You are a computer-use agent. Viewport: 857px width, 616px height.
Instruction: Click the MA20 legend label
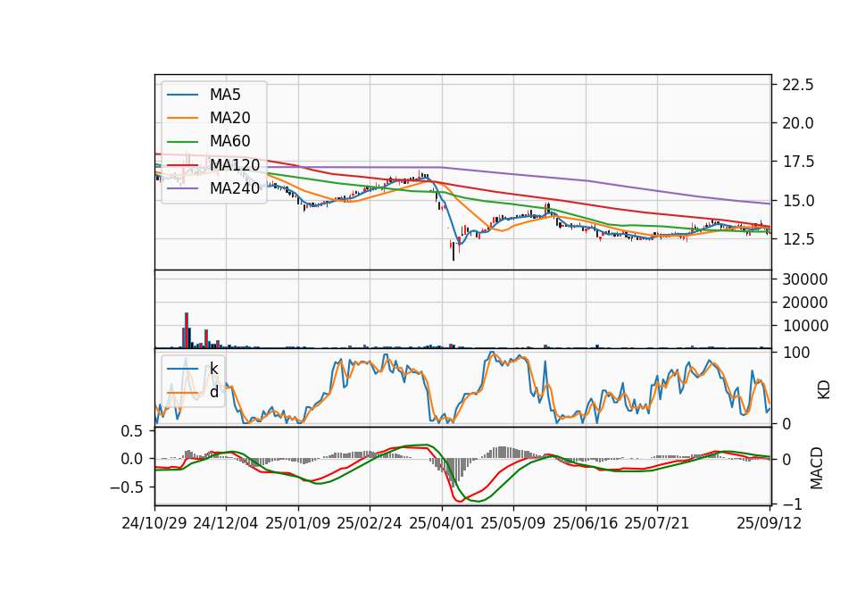[x=230, y=118]
